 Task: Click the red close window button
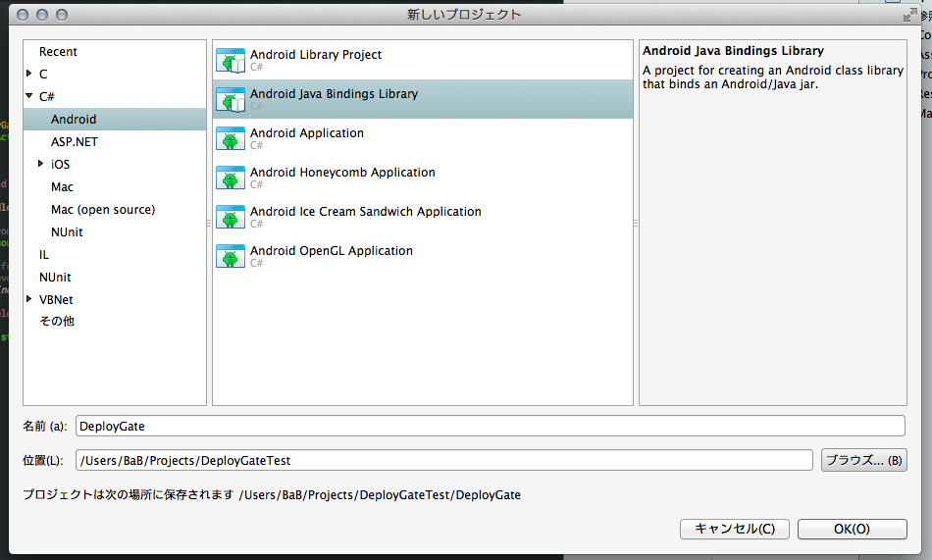coord(23,15)
